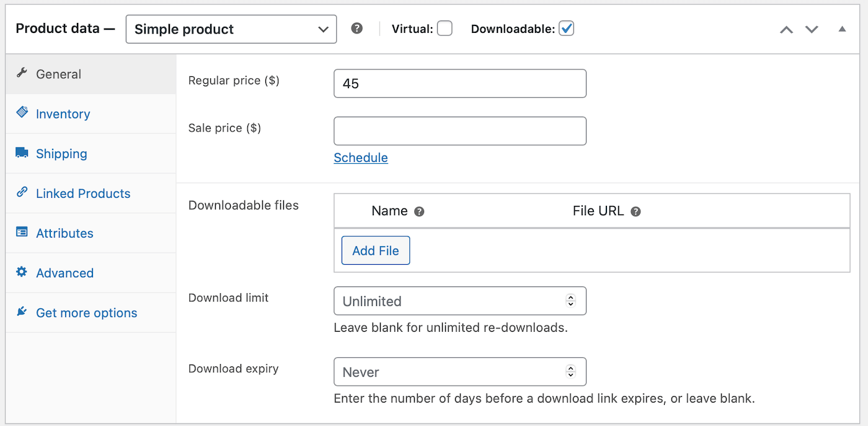The image size is (868, 426).
Task: Click the help icon next to Name column
Action: 419,211
